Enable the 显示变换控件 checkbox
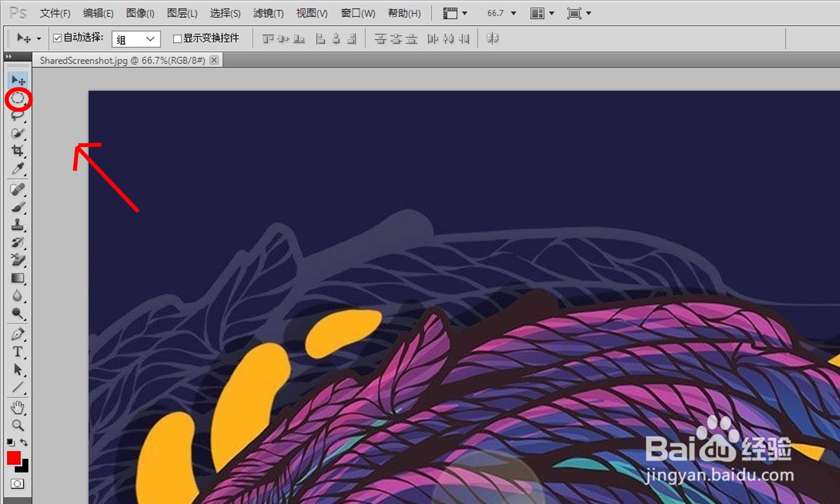This screenshot has height=504, width=840. click(x=177, y=38)
